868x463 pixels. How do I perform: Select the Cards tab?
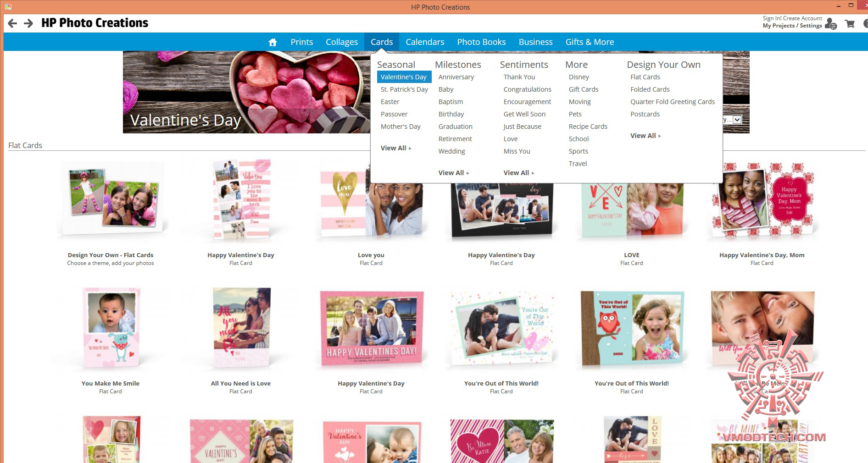click(382, 42)
